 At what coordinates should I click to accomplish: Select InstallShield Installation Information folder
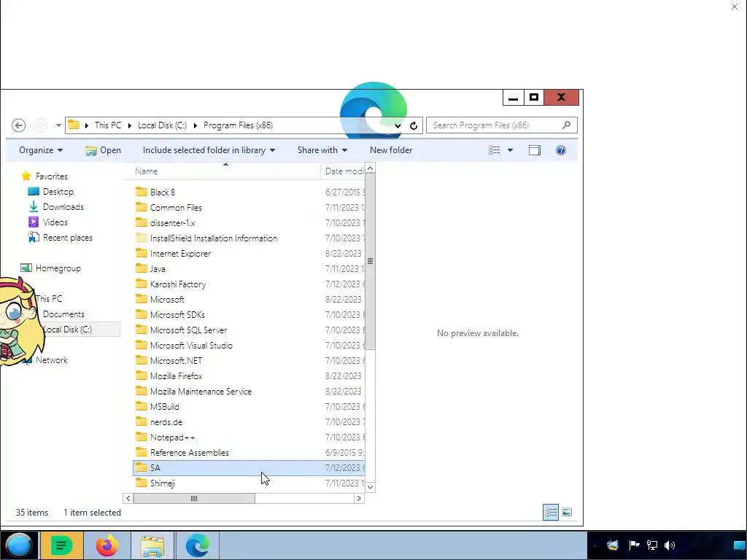pyautogui.click(x=249, y=238)
